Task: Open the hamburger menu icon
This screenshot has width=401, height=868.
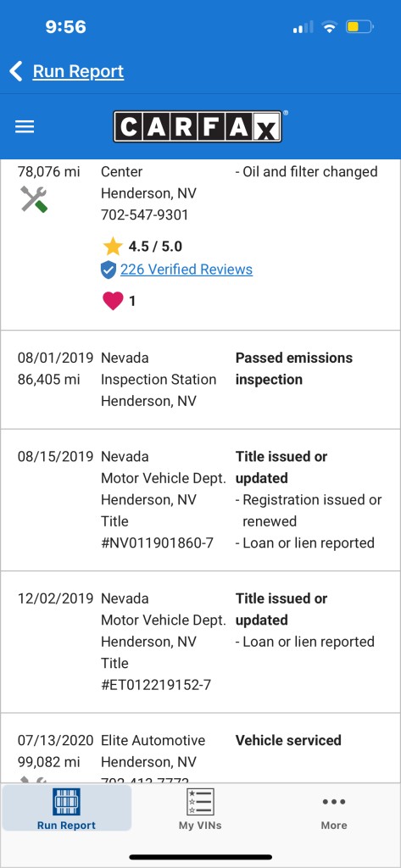Action: click(x=25, y=127)
